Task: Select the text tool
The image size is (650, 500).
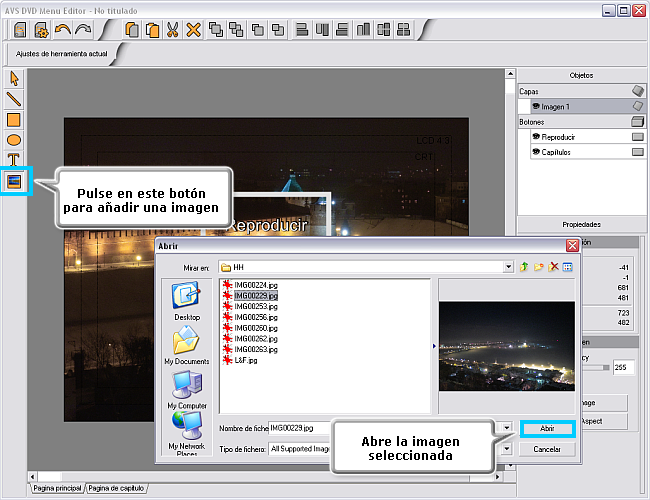Action: 14,160
